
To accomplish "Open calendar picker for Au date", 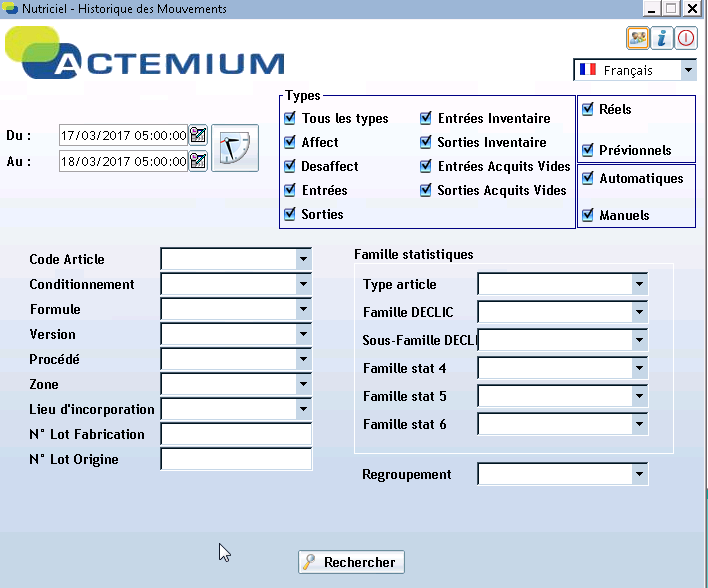I will [x=198, y=161].
